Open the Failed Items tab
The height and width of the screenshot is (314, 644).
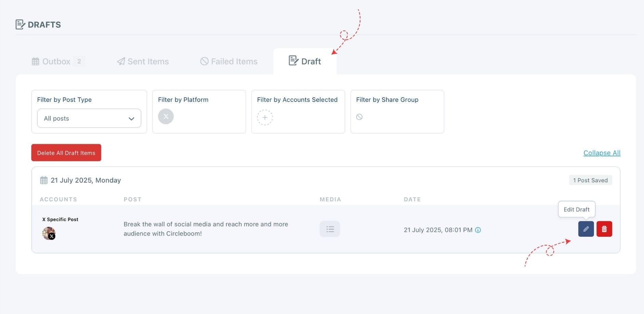coord(228,61)
